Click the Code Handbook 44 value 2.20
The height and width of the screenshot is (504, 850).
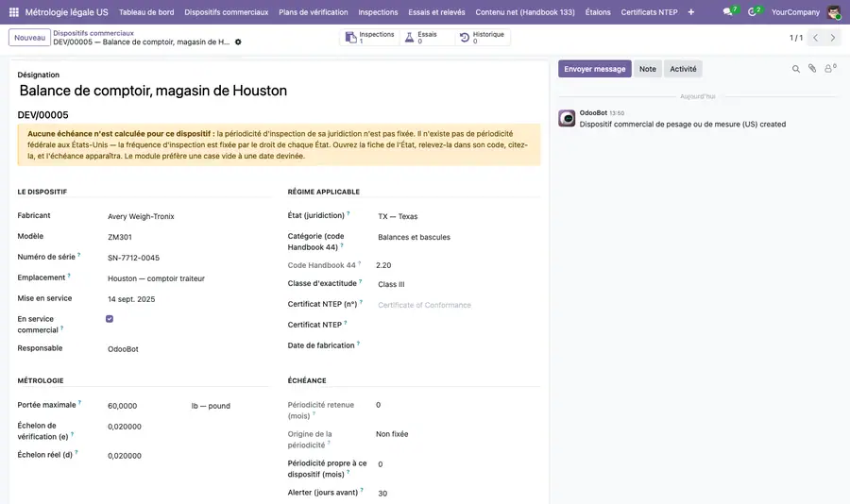[x=383, y=265]
